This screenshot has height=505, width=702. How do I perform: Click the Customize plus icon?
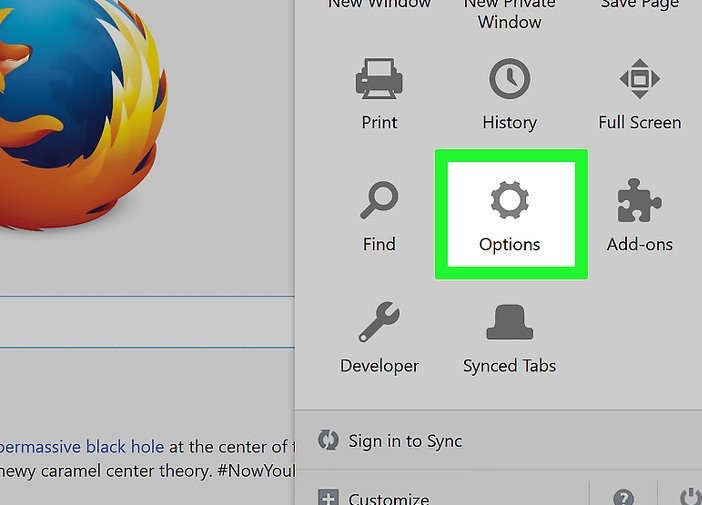tap(328, 498)
